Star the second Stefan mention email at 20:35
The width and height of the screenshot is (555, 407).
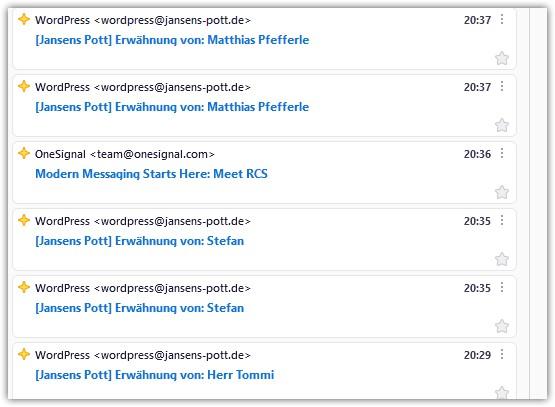502,326
